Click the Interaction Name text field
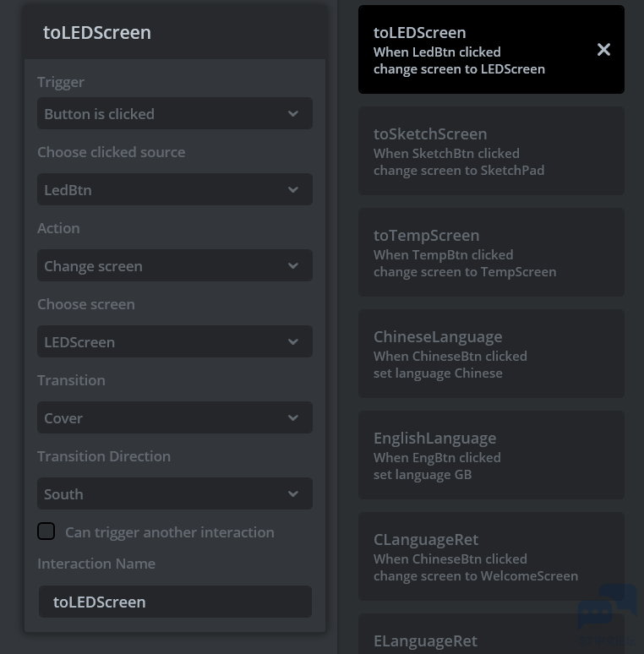 [x=175, y=602]
